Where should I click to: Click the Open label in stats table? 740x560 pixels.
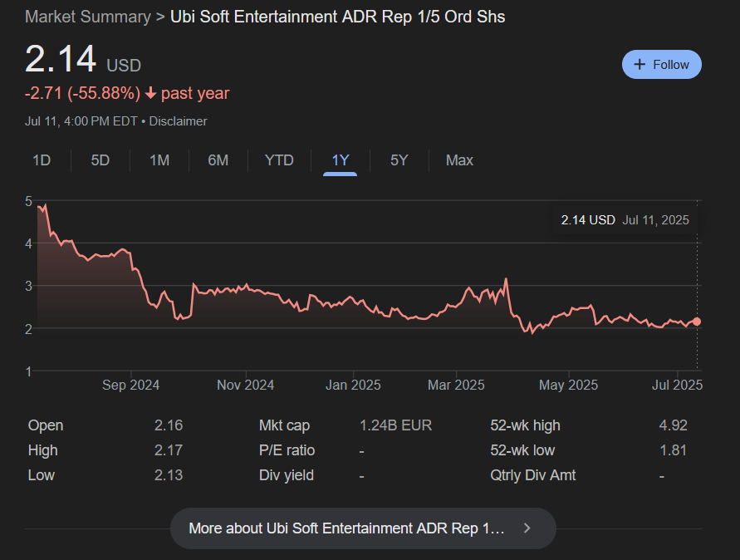[46, 425]
